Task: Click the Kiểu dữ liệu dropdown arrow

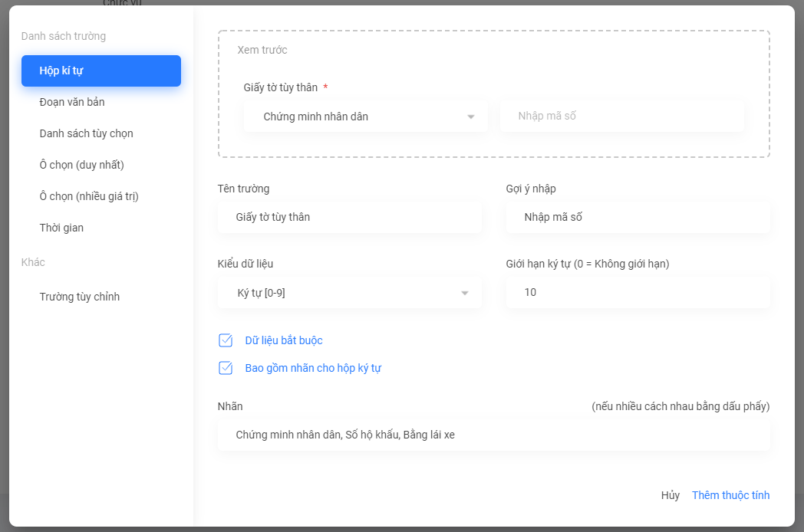Action: point(465,293)
